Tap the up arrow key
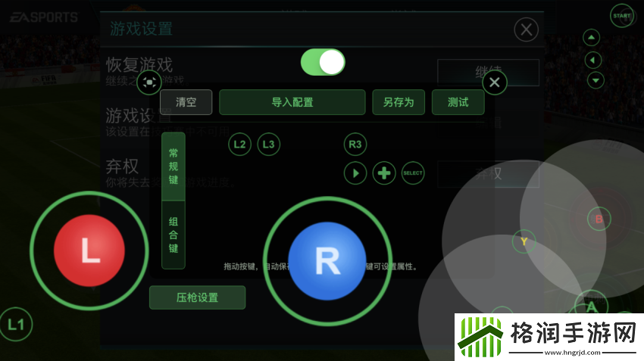The width and height of the screenshot is (644, 361). (x=592, y=37)
